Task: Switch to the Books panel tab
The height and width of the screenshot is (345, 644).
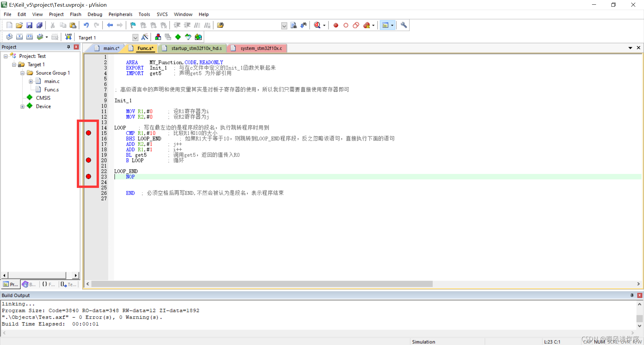Action: (x=29, y=284)
